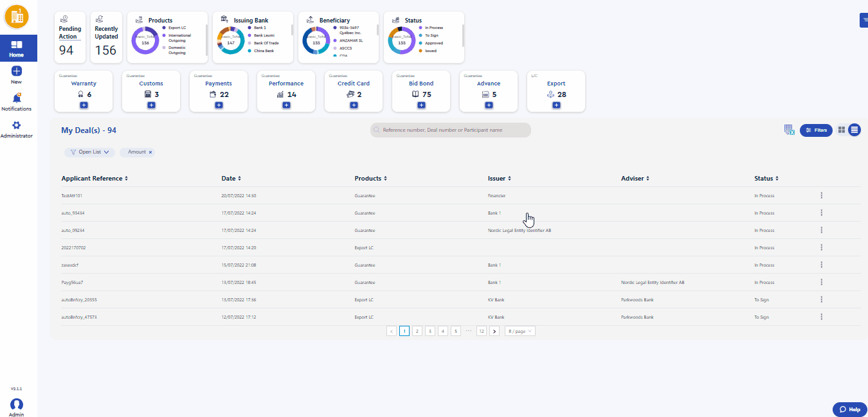This screenshot has height=417, width=868.
Task: Open Help chat button
Action: click(x=850, y=409)
